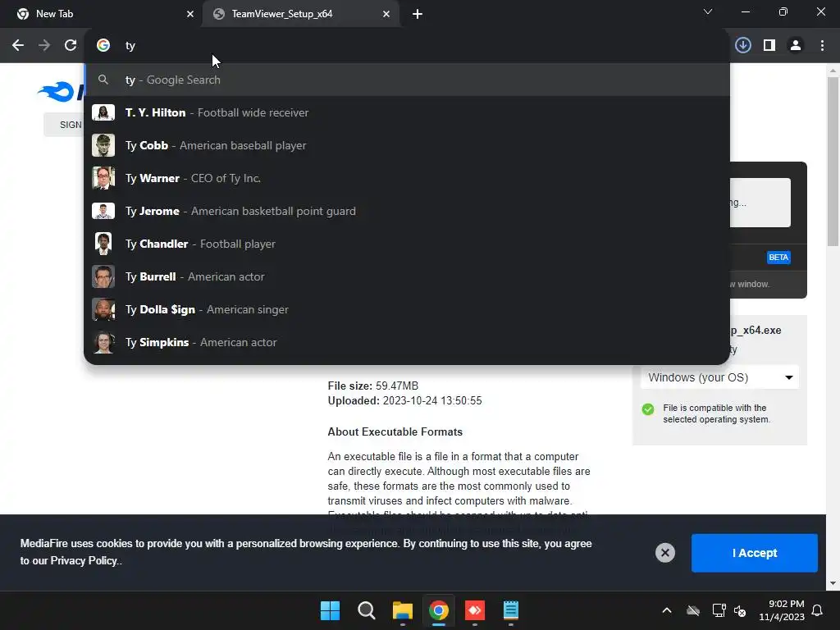Click the BETA badge
840x630 pixels.
pyautogui.click(x=778, y=257)
